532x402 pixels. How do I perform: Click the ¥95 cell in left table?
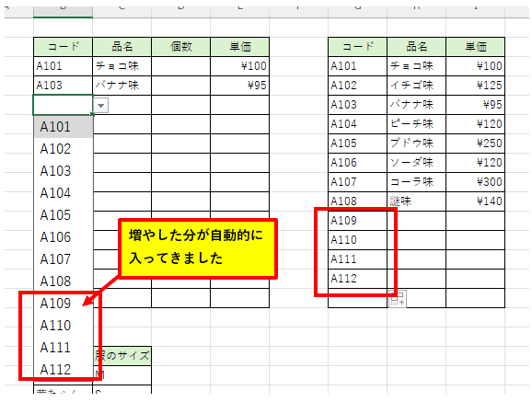pyautogui.click(x=240, y=86)
